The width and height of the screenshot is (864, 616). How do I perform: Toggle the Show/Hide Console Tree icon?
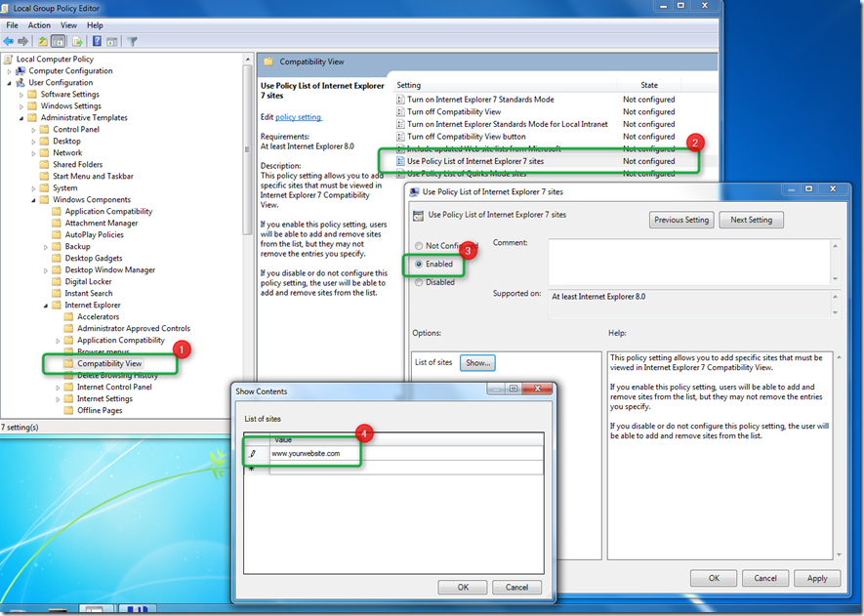58,41
